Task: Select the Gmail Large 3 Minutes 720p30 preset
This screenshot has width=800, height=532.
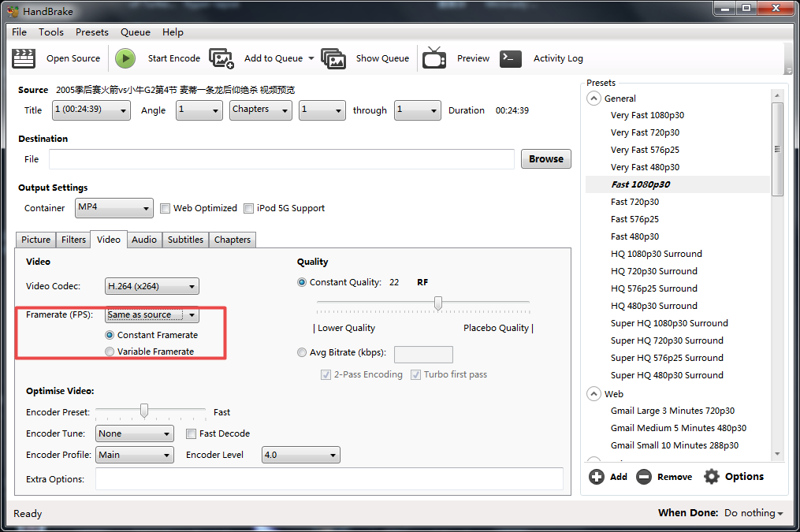Action: pyautogui.click(x=672, y=411)
